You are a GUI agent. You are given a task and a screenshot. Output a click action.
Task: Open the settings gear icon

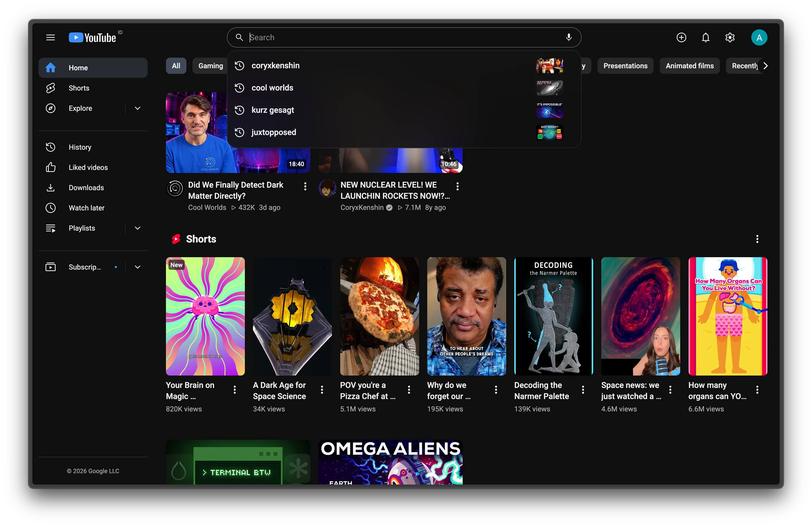(x=730, y=37)
